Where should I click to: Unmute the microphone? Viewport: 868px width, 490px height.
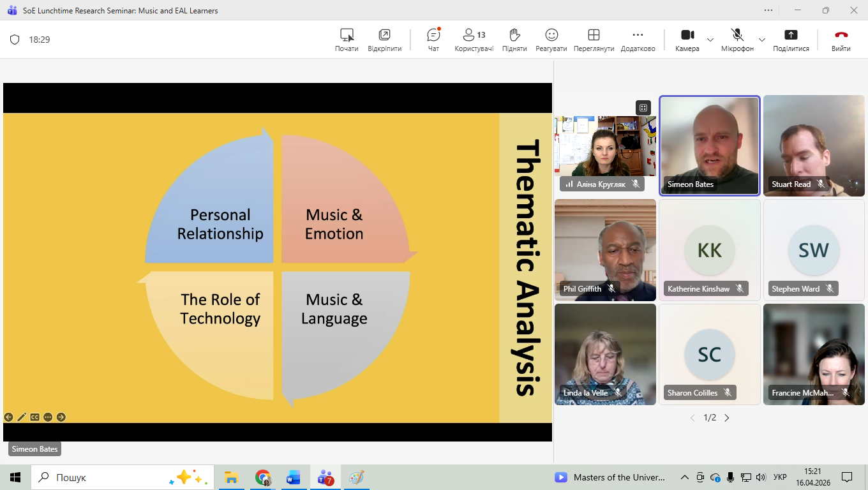tap(737, 40)
